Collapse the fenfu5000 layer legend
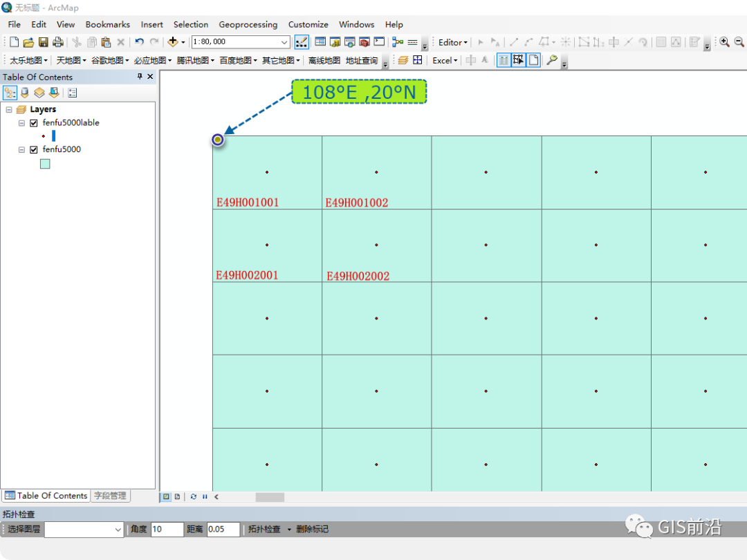Screen dimensions: 747x560 coord(21,149)
